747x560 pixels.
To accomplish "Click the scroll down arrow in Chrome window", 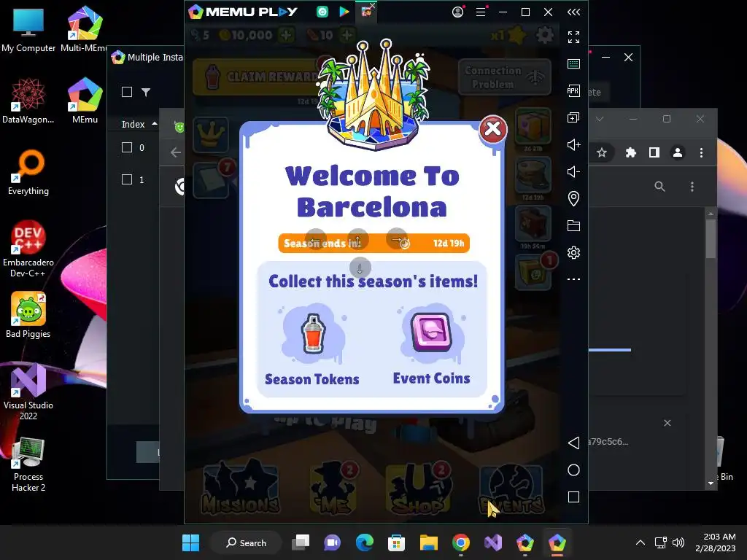I will (711, 483).
